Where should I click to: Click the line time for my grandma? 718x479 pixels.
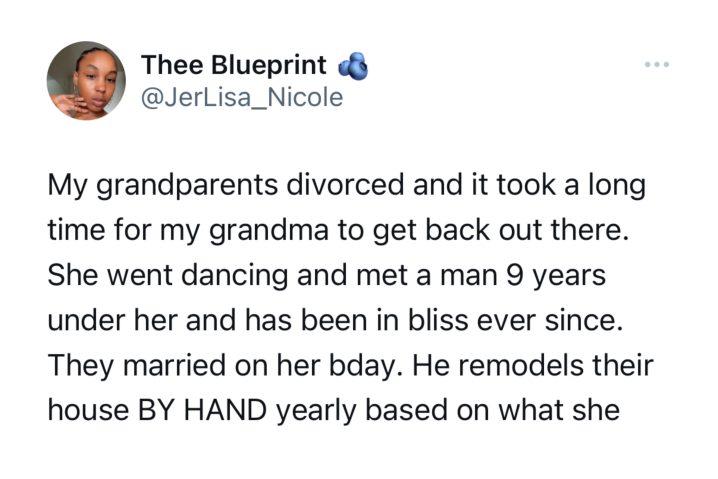pos(338,230)
